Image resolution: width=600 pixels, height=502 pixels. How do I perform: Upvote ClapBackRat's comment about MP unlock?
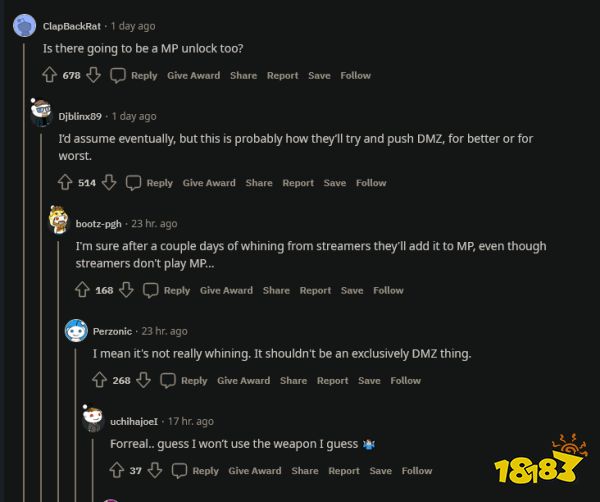tap(50, 75)
